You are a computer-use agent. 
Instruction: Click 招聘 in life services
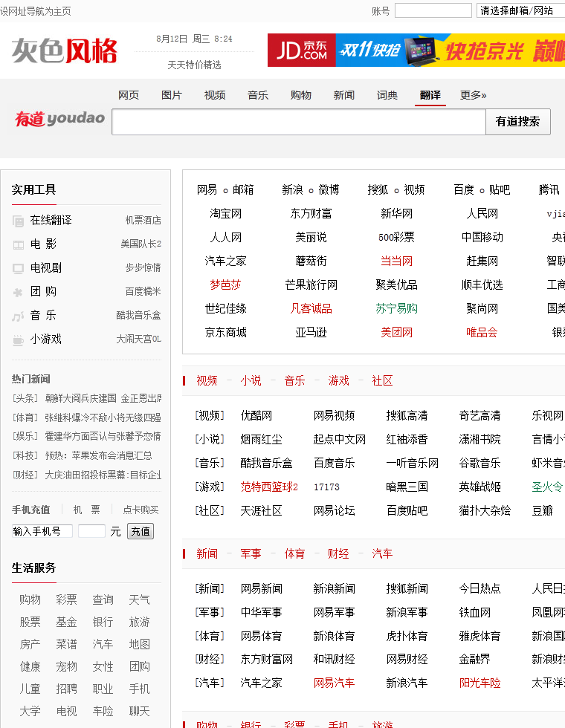click(66, 689)
